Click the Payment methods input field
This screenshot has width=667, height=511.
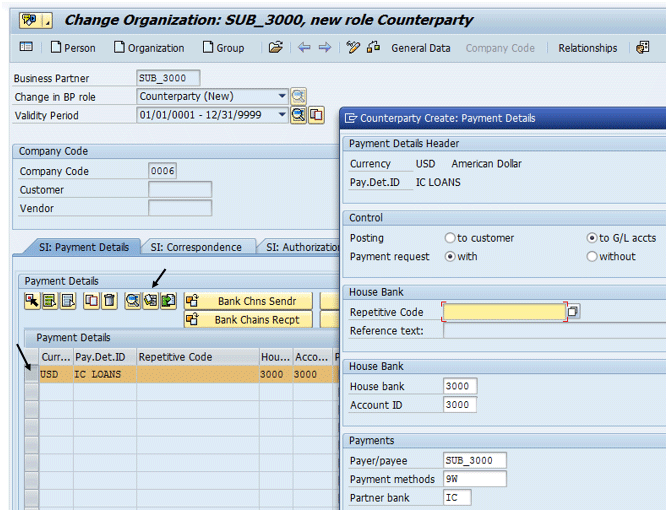(x=474, y=479)
